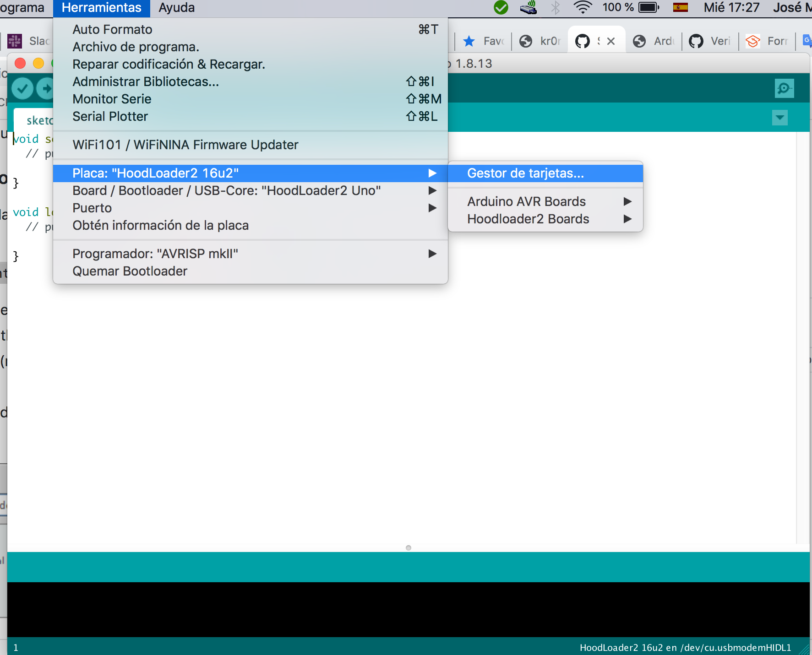The height and width of the screenshot is (655, 812).
Task: Expand Programador: "AVRISP mkII" submenu
Action: pyautogui.click(x=251, y=254)
